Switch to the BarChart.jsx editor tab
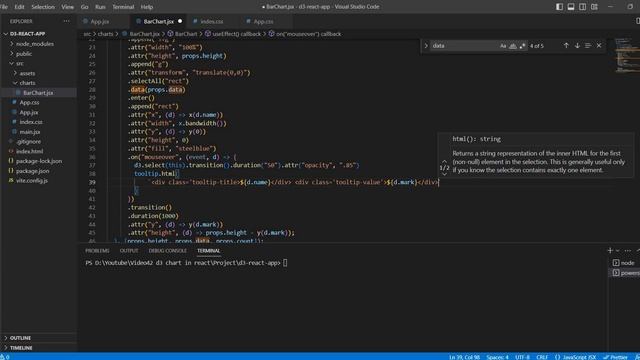This screenshot has height=360, width=640. (158, 21)
